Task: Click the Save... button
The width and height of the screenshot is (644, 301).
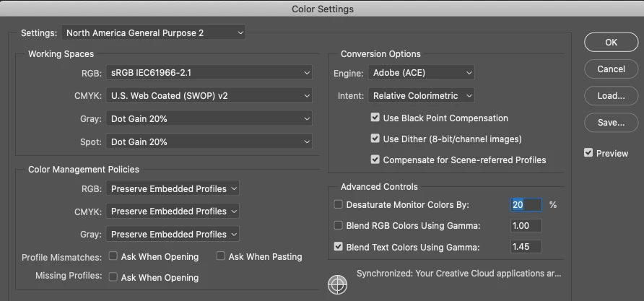Action: click(x=611, y=123)
